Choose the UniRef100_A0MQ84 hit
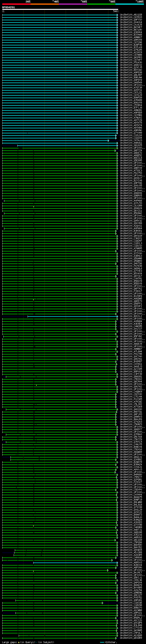The image size is (146, 644). 131,321
